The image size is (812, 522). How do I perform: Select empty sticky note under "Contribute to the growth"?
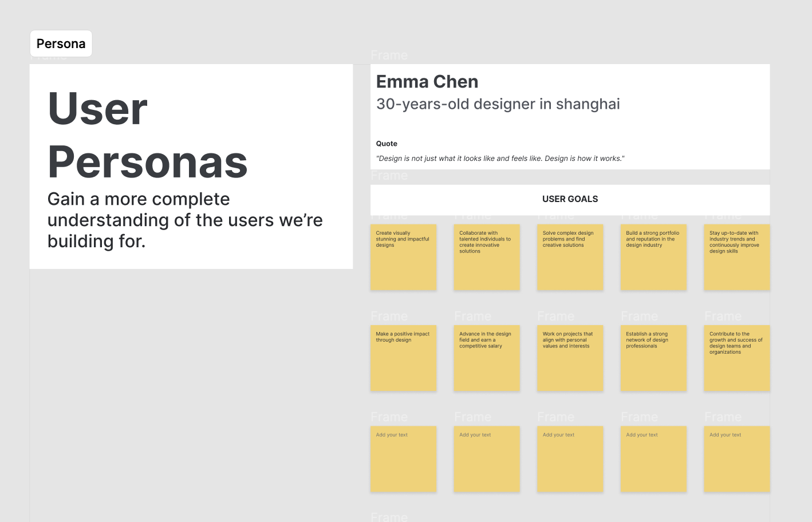click(736, 459)
